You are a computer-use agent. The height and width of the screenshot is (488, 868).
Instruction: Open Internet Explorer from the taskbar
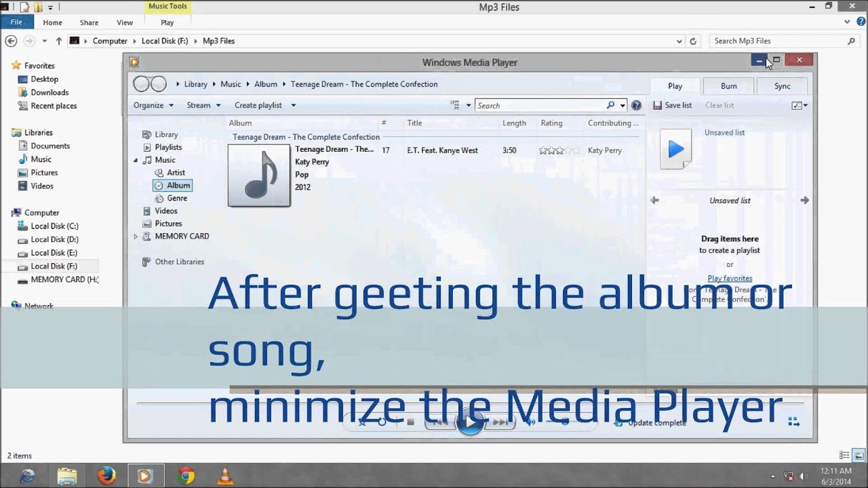(28, 476)
